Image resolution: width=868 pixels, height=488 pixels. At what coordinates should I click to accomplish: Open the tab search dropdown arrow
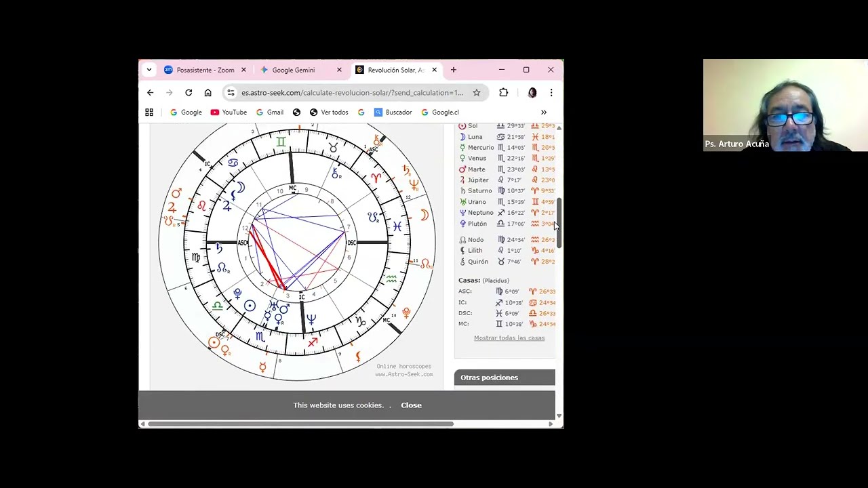point(149,70)
